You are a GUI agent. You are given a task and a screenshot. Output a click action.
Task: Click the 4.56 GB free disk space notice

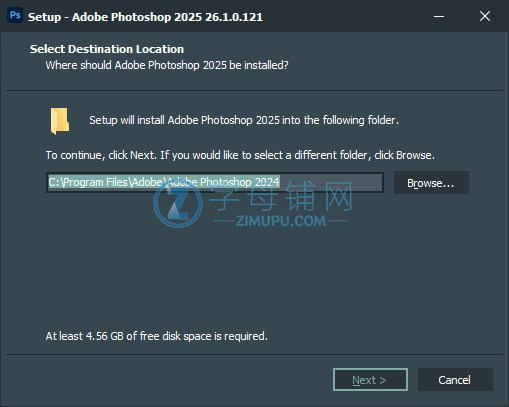pyautogui.click(x=156, y=336)
